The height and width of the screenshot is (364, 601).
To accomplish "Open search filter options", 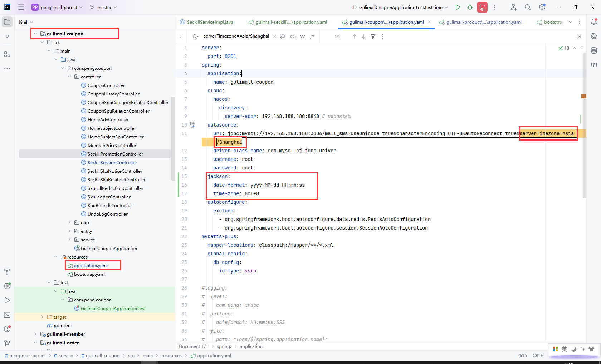I will [373, 36].
